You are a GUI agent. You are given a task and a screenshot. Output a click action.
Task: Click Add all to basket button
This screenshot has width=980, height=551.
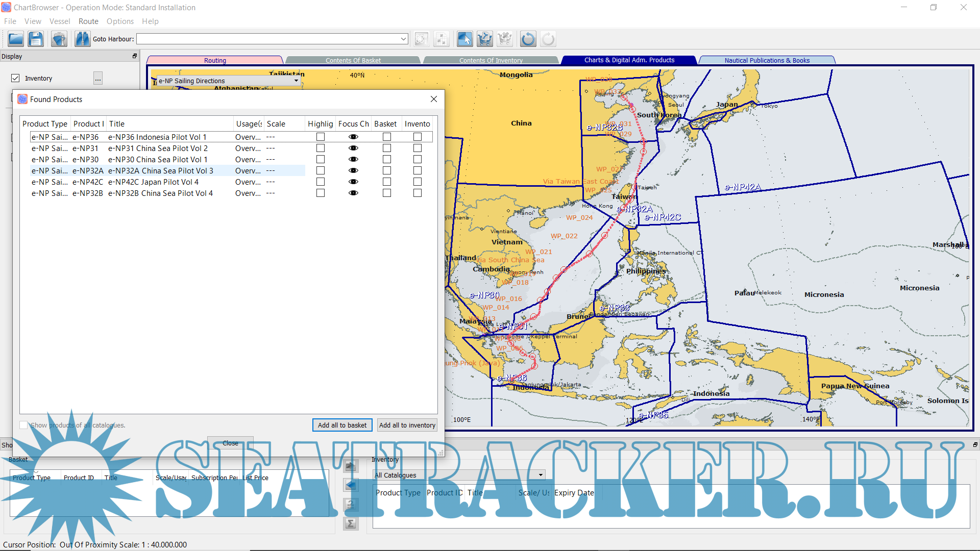[342, 425]
